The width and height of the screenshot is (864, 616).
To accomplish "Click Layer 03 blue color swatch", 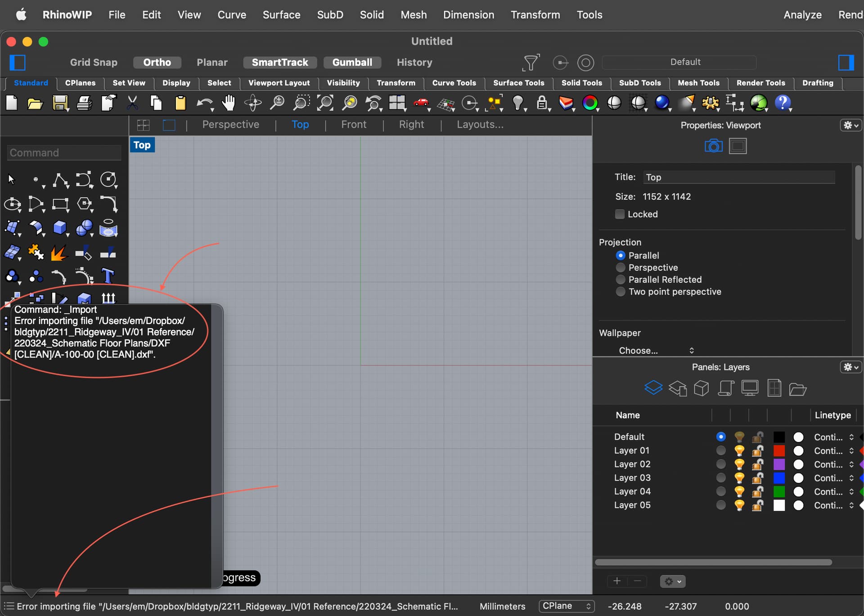I will (x=779, y=478).
